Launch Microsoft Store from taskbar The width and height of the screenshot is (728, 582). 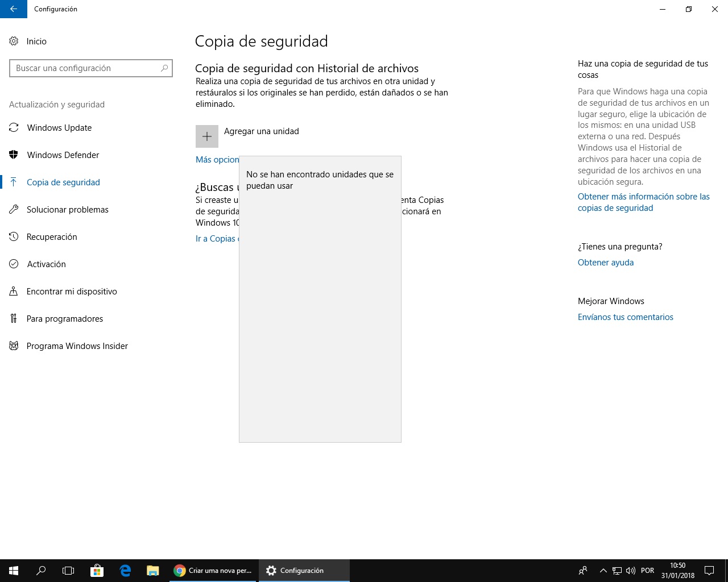pos(97,571)
